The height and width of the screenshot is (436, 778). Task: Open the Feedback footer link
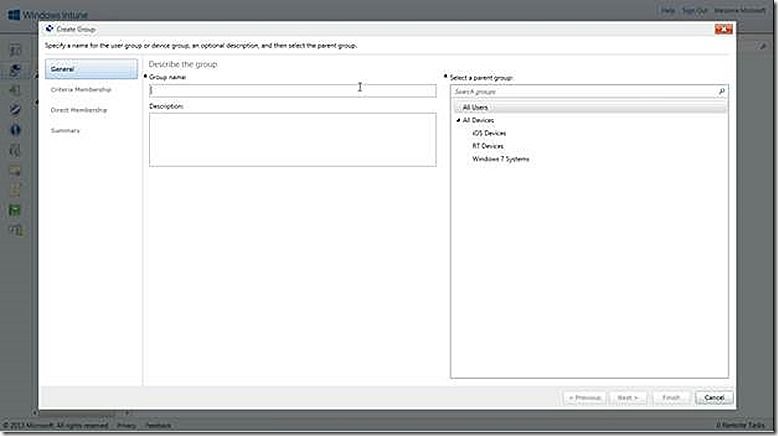click(158, 425)
